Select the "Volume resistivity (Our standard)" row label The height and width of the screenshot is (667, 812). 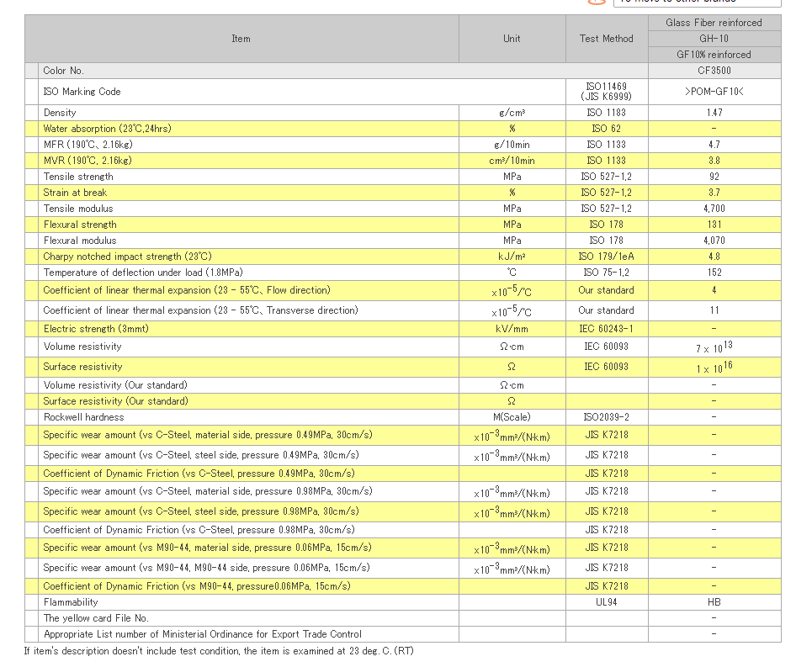pyautogui.click(x=115, y=385)
